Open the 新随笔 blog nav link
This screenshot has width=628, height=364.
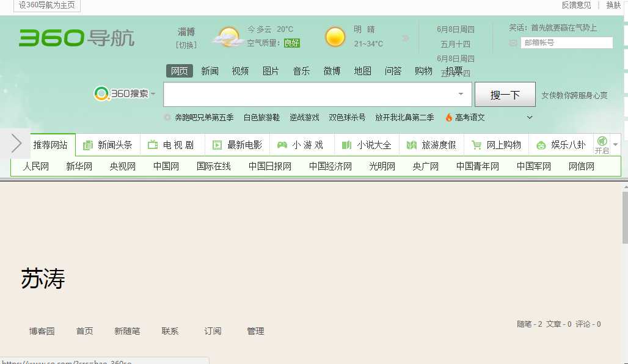(127, 331)
